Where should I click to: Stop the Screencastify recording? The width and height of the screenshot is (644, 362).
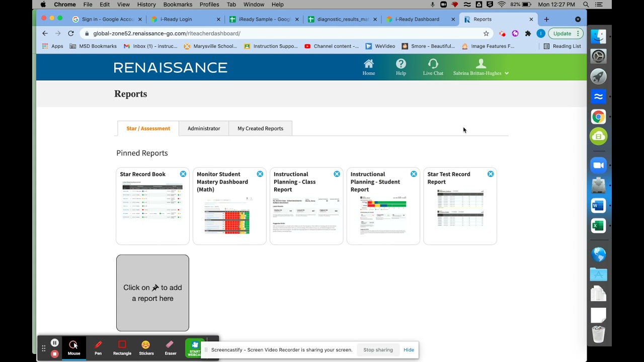(x=55, y=353)
